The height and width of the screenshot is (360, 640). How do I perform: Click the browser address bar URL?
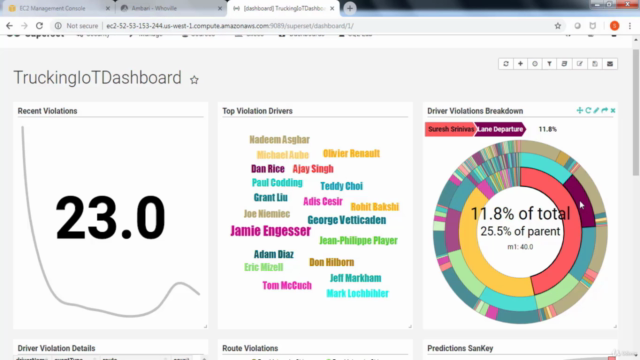[x=230, y=26]
